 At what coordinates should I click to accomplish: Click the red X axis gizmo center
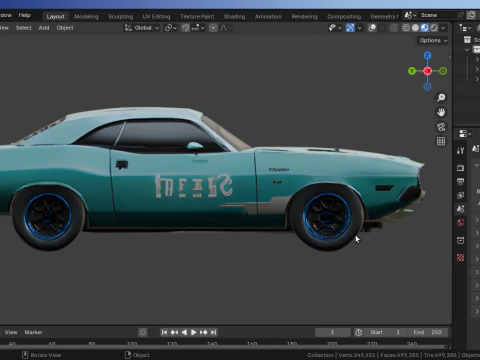(x=427, y=71)
